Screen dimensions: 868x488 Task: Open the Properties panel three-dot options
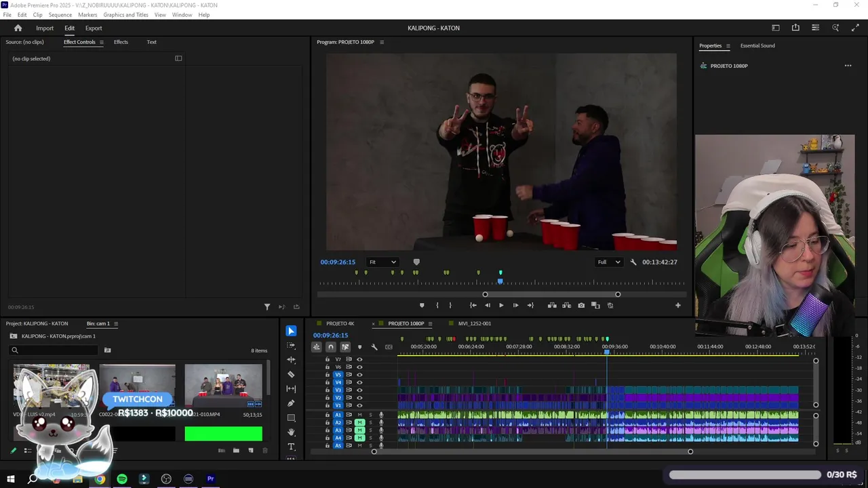pyautogui.click(x=848, y=66)
